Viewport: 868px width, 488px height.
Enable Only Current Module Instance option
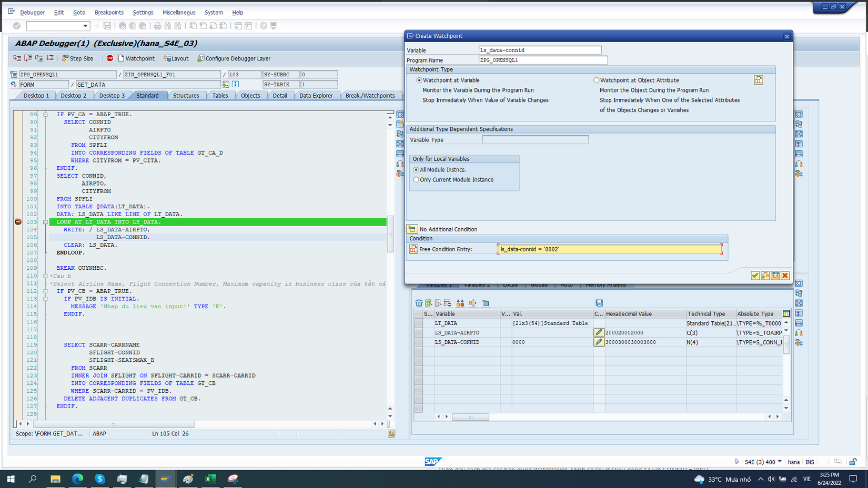(416, 179)
